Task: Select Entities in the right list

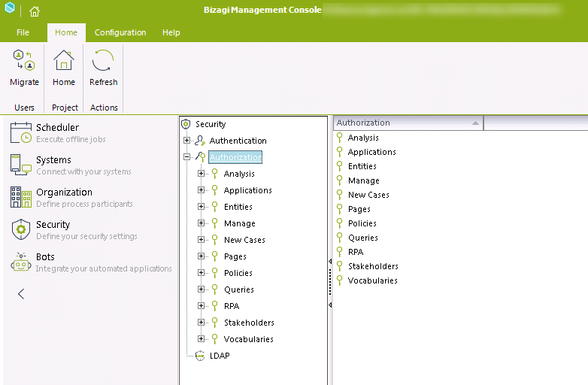Action: 362,166
